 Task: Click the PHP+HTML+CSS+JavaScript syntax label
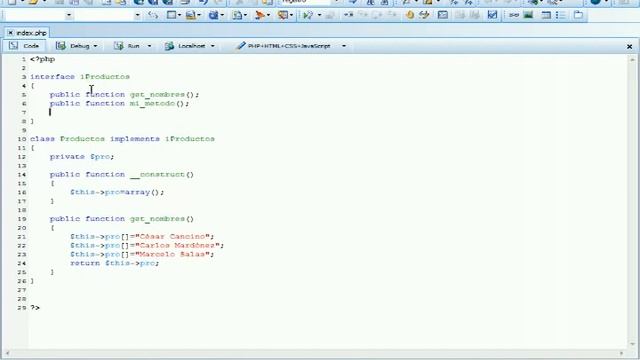pyautogui.click(x=289, y=46)
